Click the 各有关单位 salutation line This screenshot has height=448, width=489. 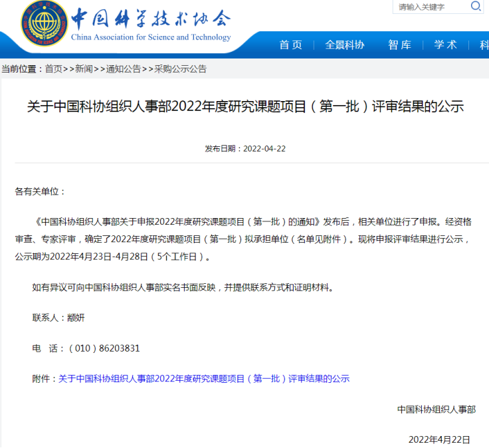pyautogui.click(x=41, y=191)
